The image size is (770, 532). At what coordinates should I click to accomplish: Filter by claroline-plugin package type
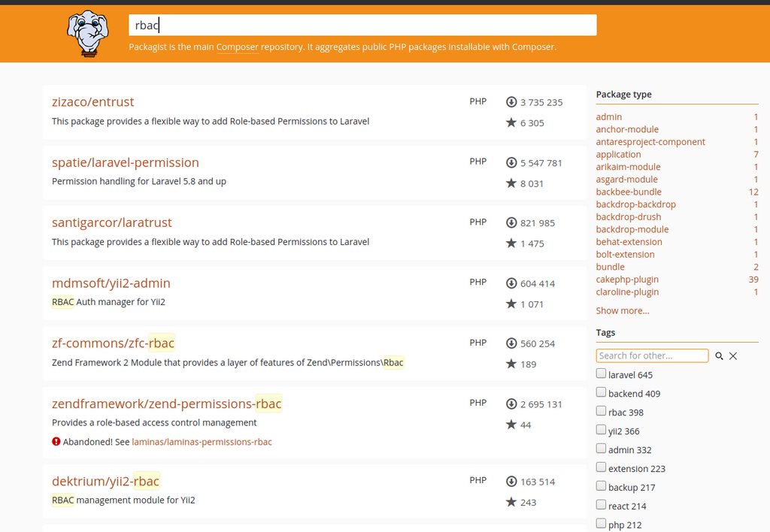[627, 292]
